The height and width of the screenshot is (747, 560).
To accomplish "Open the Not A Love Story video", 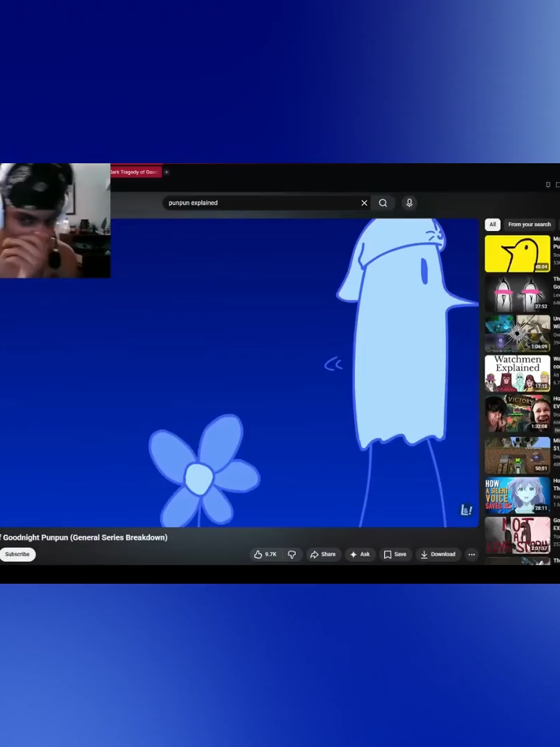I will pyautogui.click(x=517, y=535).
